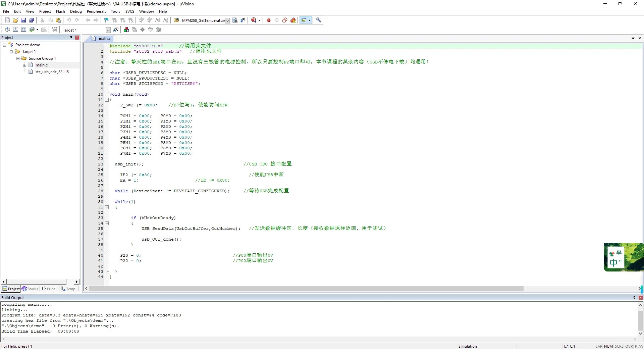
Task: Toggle the window layout button
Action: tap(304, 20)
